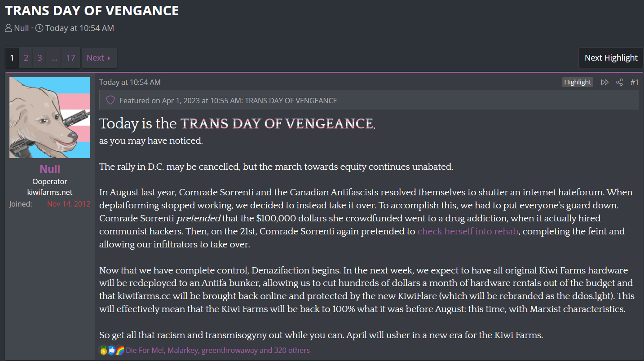Open Null's dog avatar
The image size is (644, 361).
[50, 118]
